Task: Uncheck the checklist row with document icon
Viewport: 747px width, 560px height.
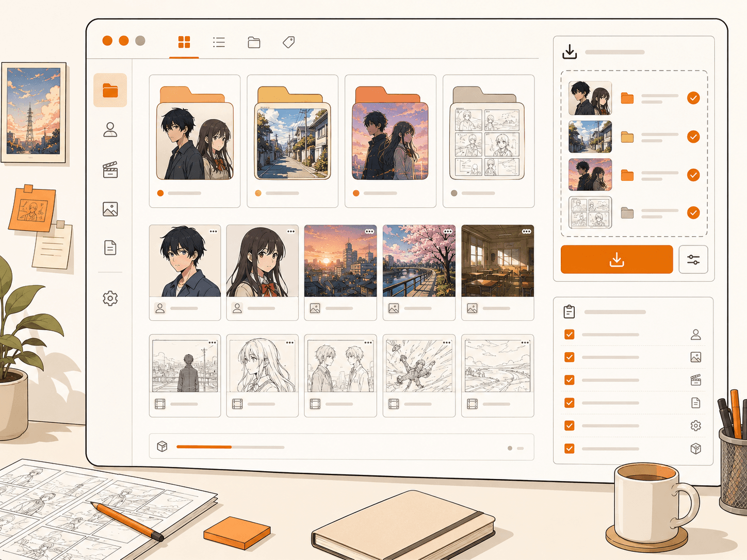Action: coord(570,403)
